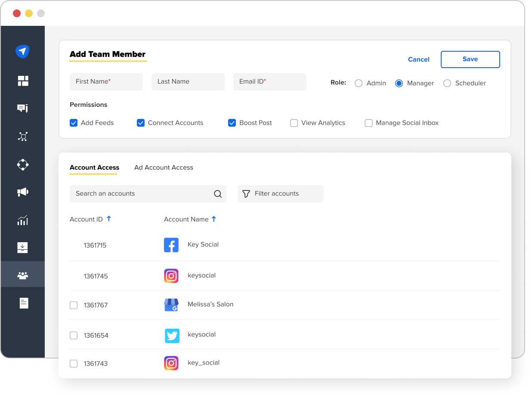The height and width of the screenshot is (399, 532).
Task: Select the Manager role radio button
Action: [x=399, y=83]
